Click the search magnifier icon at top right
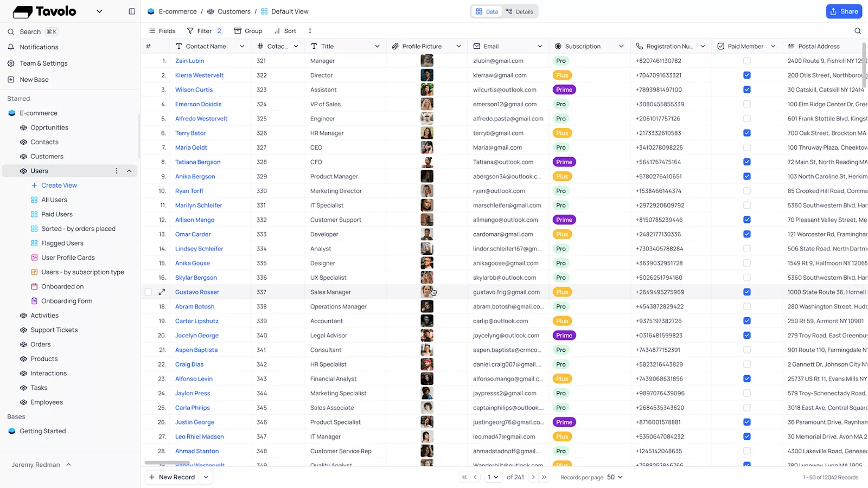The width and height of the screenshot is (868, 488). [x=858, y=31]
